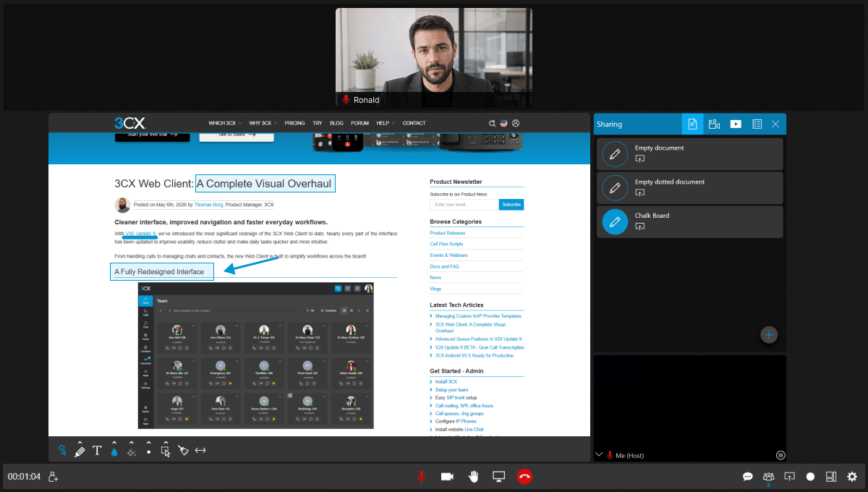Viewport: 868px width, 492px height.
Task: Click the sharing panel icon in bottom bar
Action: click(x=790, y=477)
